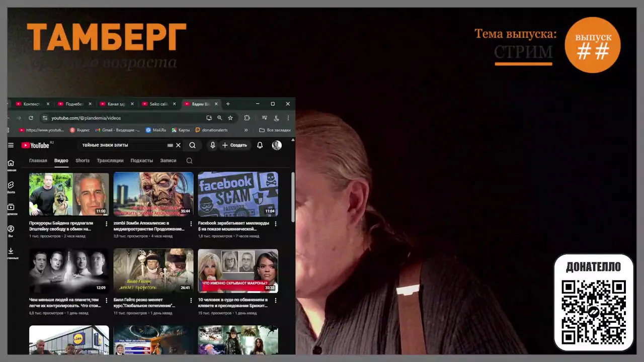Switch to the Seiko browser tab
The image size is (644, 362).
tap(158, 104)
